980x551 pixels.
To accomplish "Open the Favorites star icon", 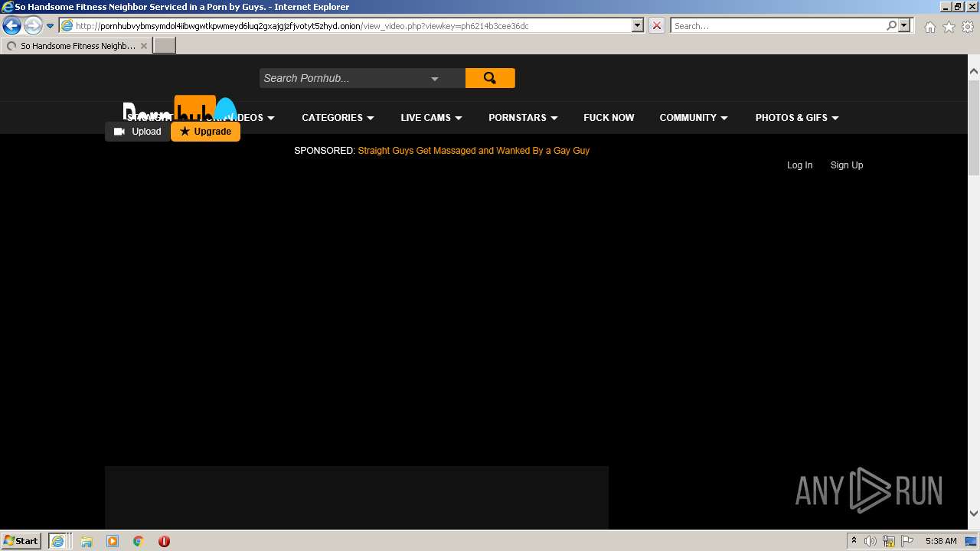I will point(949,27).
